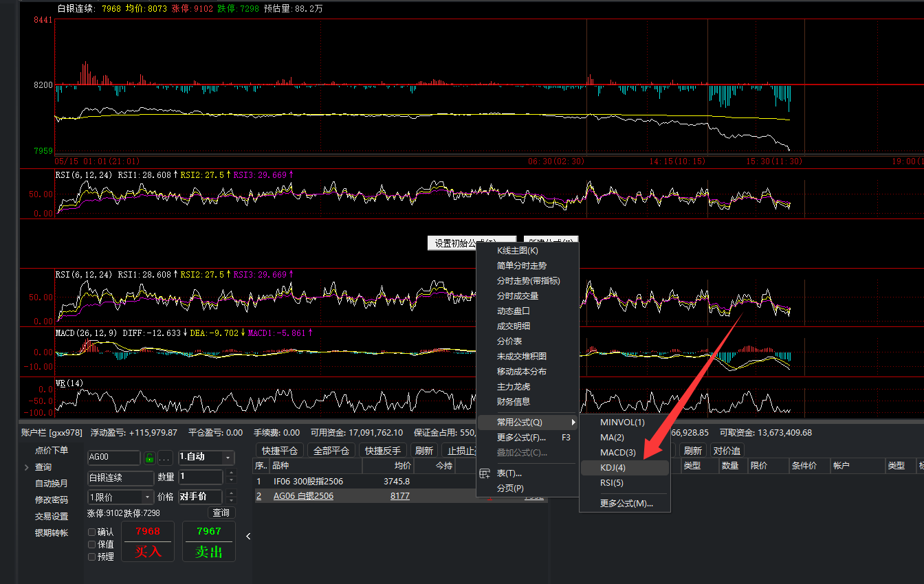This screenshot has height=584, width=924.
Task: Select RSI(5) in the submenu
Action: [x=624, y=483]
